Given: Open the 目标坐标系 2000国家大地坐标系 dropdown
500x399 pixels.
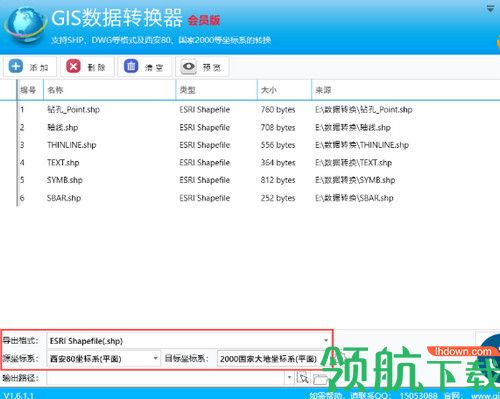Looking at the screenshot, I should (x=274, y=359).
